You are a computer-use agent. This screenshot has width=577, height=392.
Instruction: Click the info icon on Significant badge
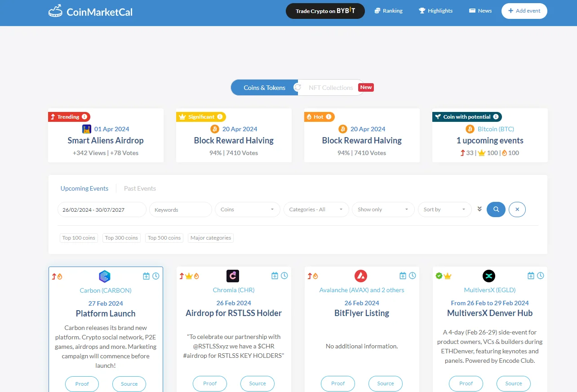(x=220, y=117)
